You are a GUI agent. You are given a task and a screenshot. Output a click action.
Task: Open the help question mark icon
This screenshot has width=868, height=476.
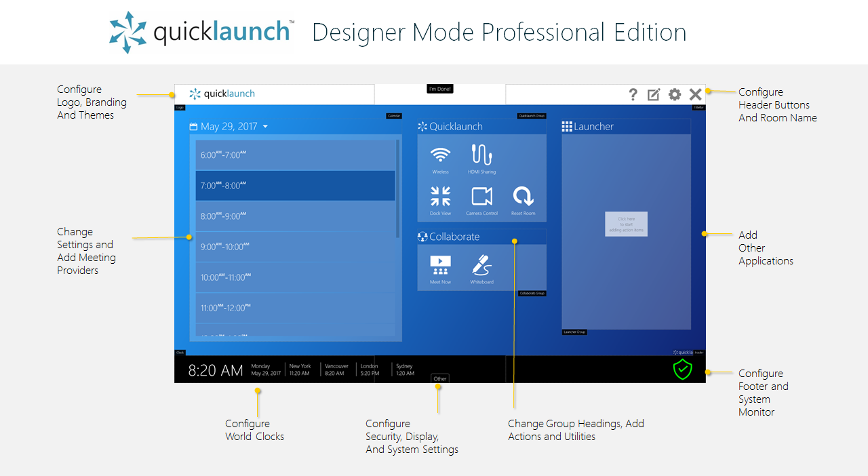(x=633, y=95)
